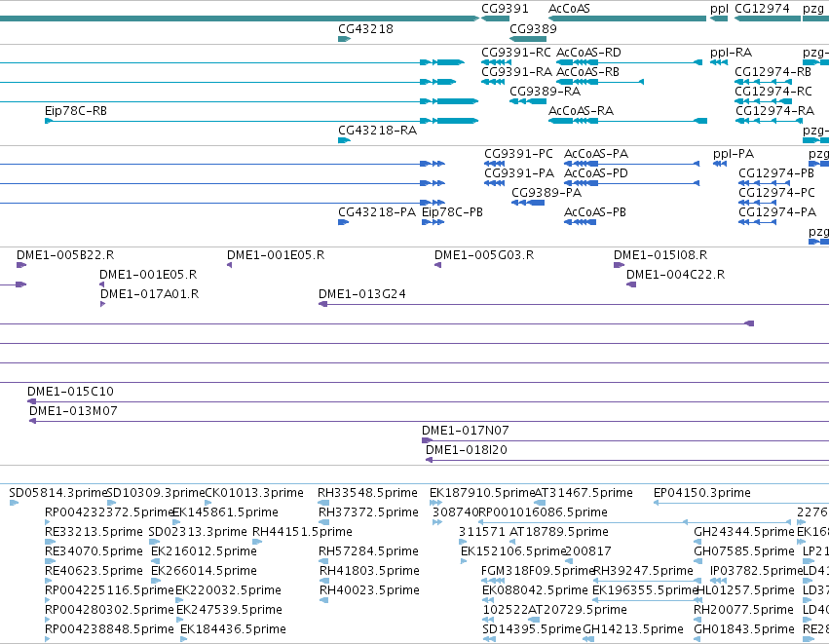Select the EK247539.5prime EST label
Image resolution: width=829 pixels, height=644 pixels.
[x=229, y=611]
